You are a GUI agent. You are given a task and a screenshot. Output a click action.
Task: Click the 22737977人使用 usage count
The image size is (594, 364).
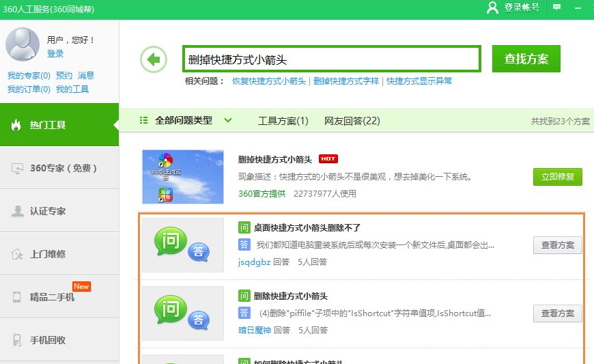[x=325, y=193]
